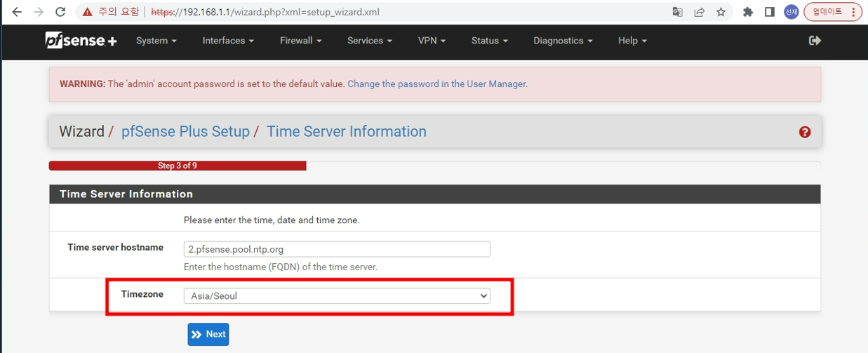The height and width of the screenshot is (353, 868).
Task: Click the pfSense Plus logo
Action: click(x=81, y=41)
